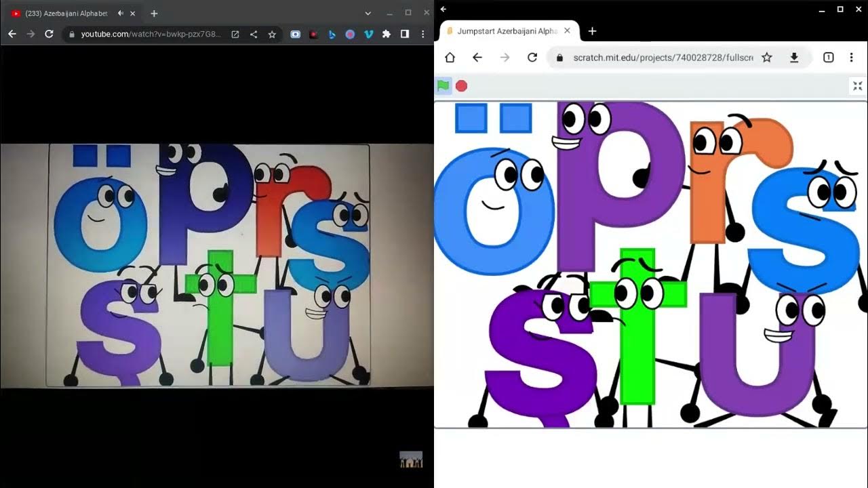Close the Azerbaijani Alphabet YouTube tab
868x488 pixels.
coord(133,14)
